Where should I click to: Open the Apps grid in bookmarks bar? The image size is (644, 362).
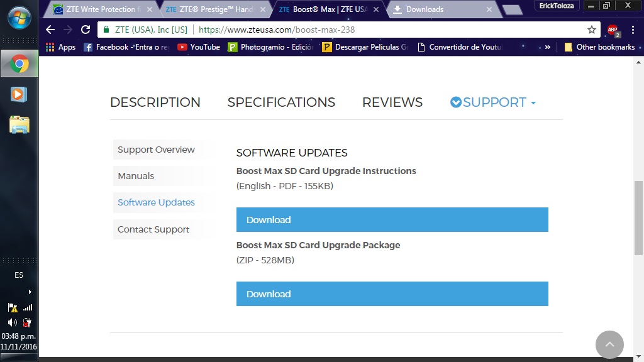60,47
